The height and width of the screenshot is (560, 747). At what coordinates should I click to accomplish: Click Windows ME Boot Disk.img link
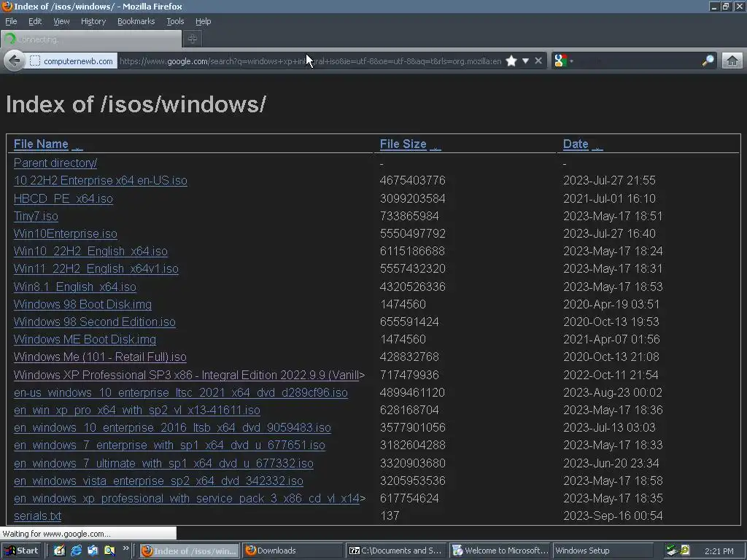85,340
